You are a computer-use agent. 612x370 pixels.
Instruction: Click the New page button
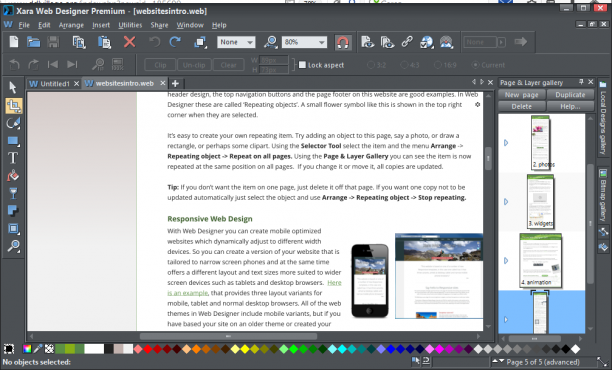pos(521,95)
